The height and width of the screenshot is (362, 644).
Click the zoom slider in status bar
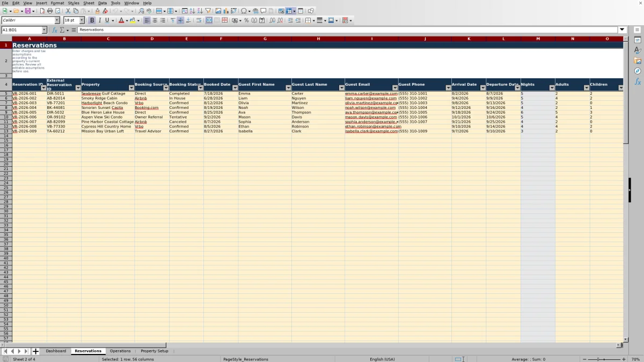tap(604, 359)
